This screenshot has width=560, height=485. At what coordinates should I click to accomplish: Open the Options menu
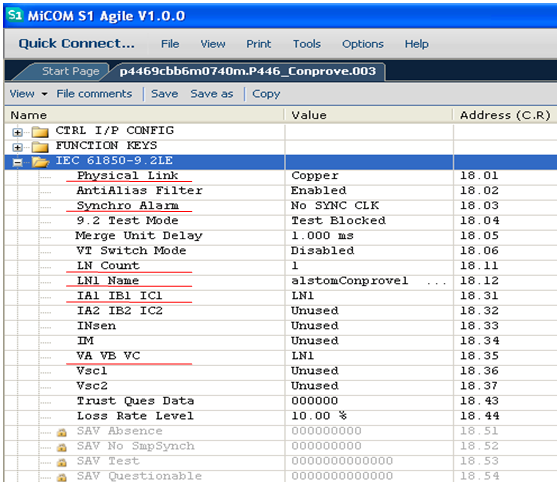[363, 44]
